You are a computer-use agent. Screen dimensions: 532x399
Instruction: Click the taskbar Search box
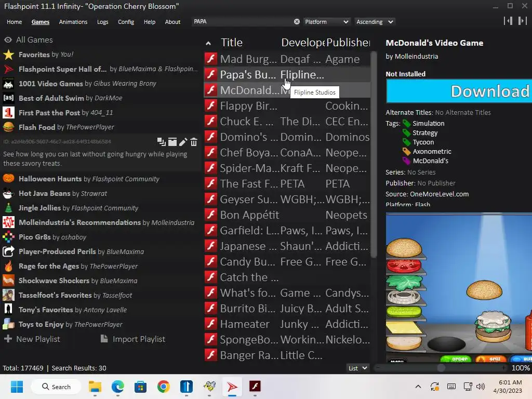coord(56,387)
